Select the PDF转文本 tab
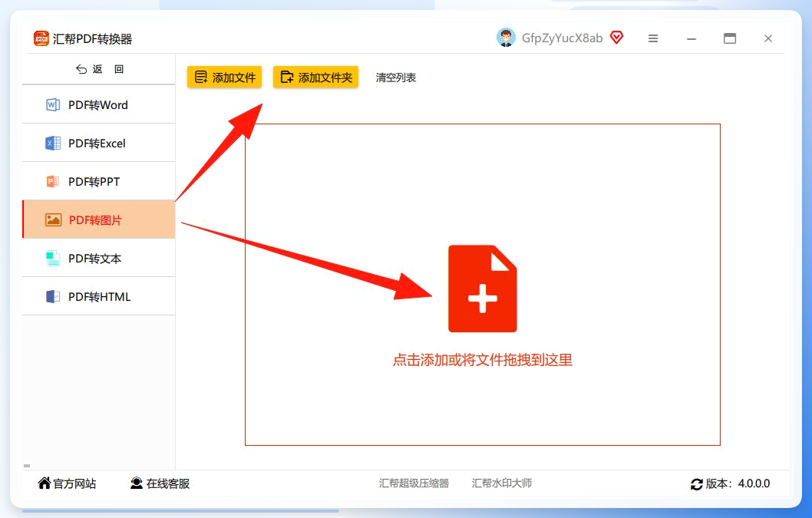812x518 pixels. click(98, 258)
